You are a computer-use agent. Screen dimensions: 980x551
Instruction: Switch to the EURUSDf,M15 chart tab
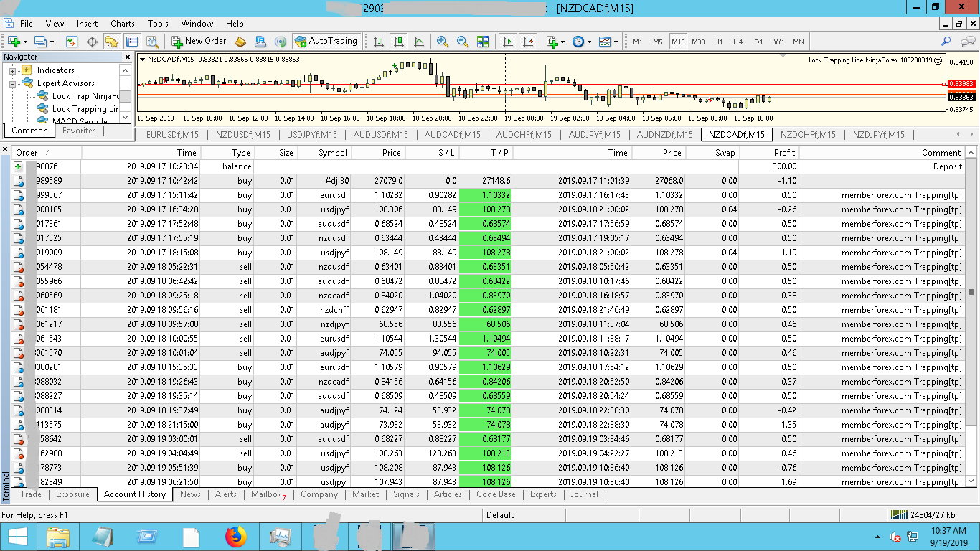tap(172, 134)
